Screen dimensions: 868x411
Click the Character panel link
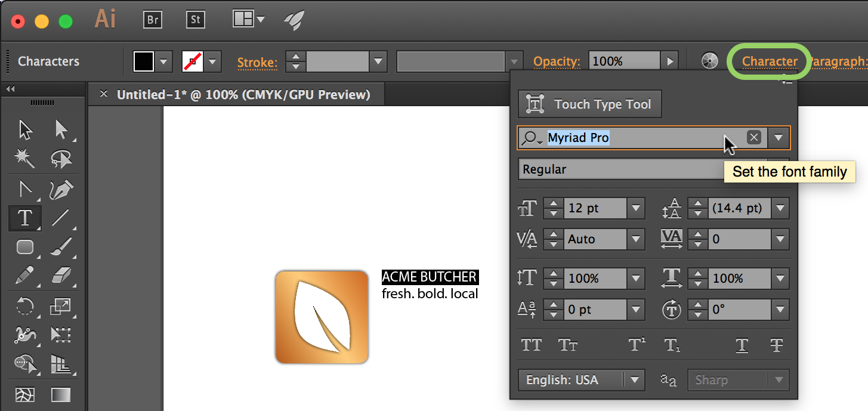click(x=770, y=61)
